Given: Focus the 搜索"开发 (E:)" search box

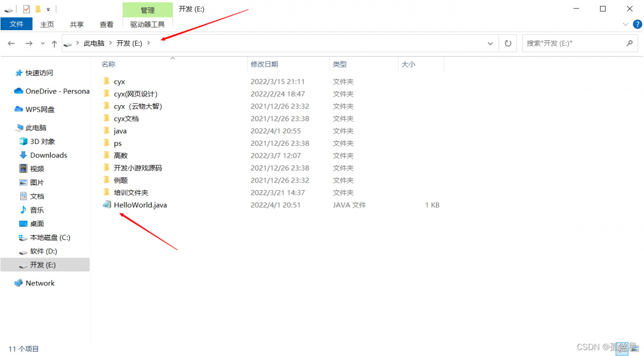Looking at the screenshot, I should point(574,44).
